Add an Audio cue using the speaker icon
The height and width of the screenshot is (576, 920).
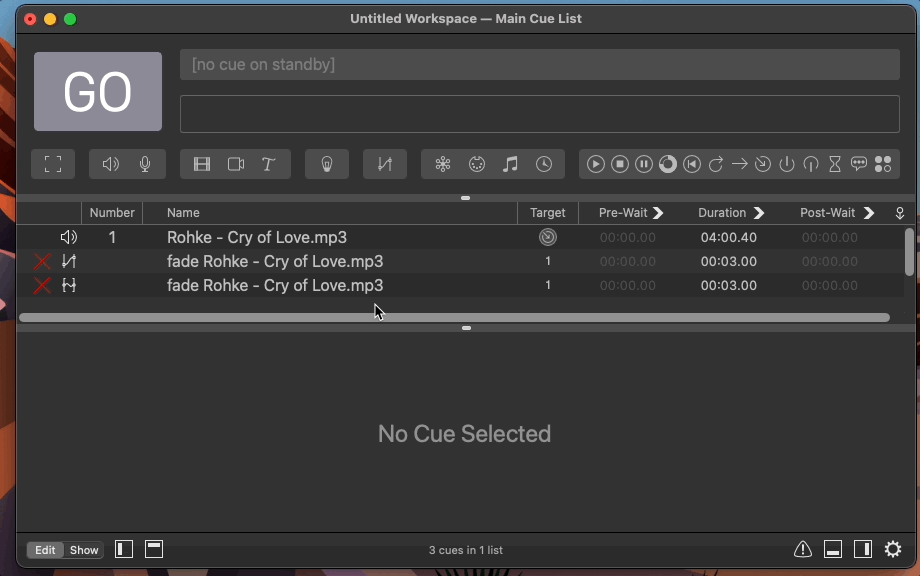(110, 164)
